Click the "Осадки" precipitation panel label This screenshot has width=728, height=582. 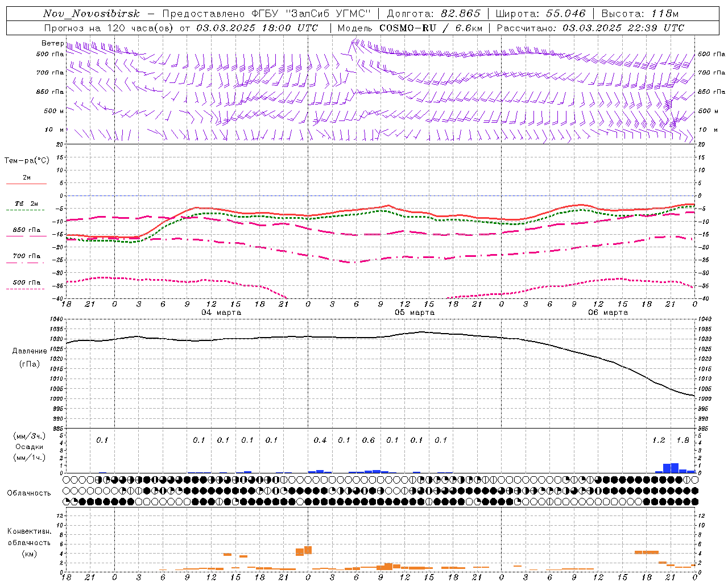[x=30, y=447]
